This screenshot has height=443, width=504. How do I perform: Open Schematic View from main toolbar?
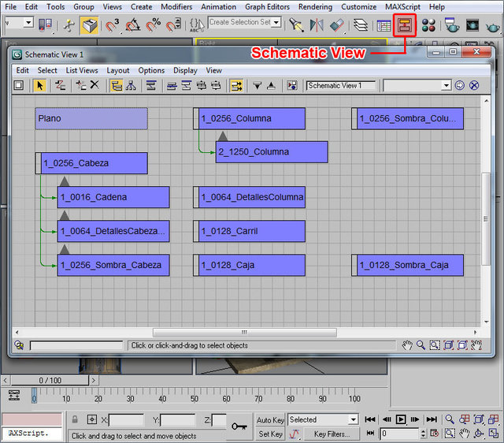coord(406,25)
